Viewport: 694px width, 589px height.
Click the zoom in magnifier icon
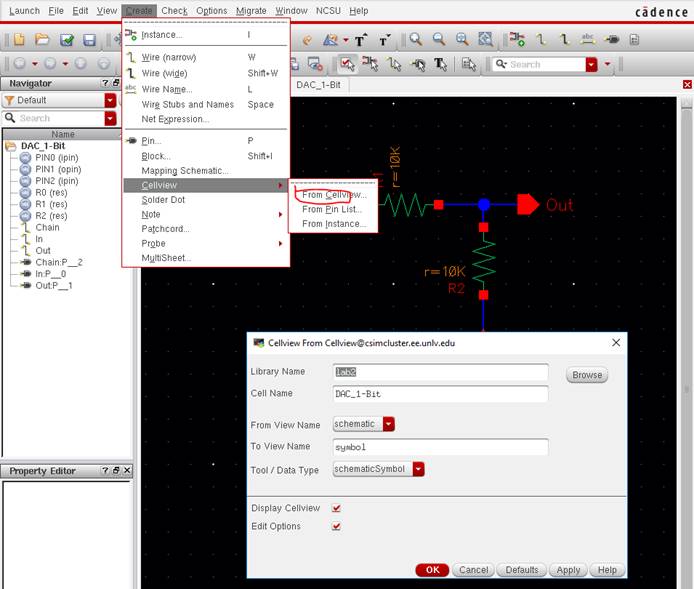[415, 40]
